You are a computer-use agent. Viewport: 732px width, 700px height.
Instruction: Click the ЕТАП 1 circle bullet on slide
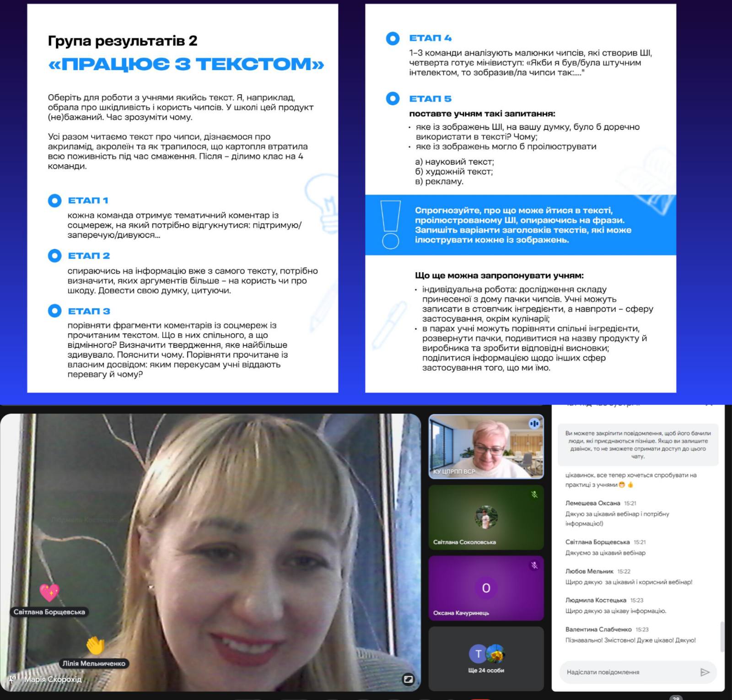pyautogui.click(x=54, y=201)
